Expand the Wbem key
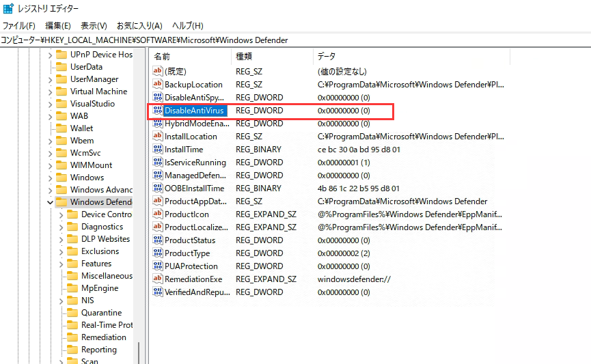591x364 pixels. pos(50,141)
